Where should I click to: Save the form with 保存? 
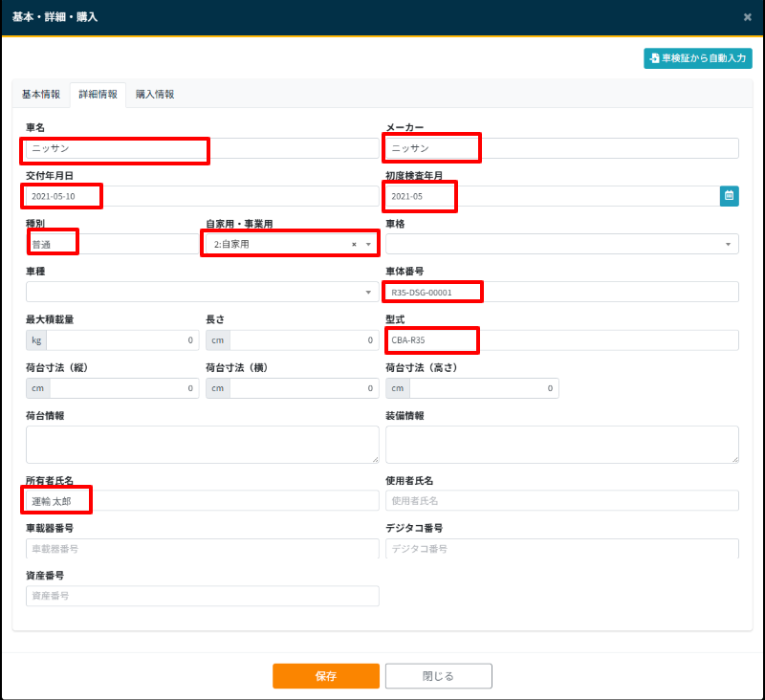[326, 676]
